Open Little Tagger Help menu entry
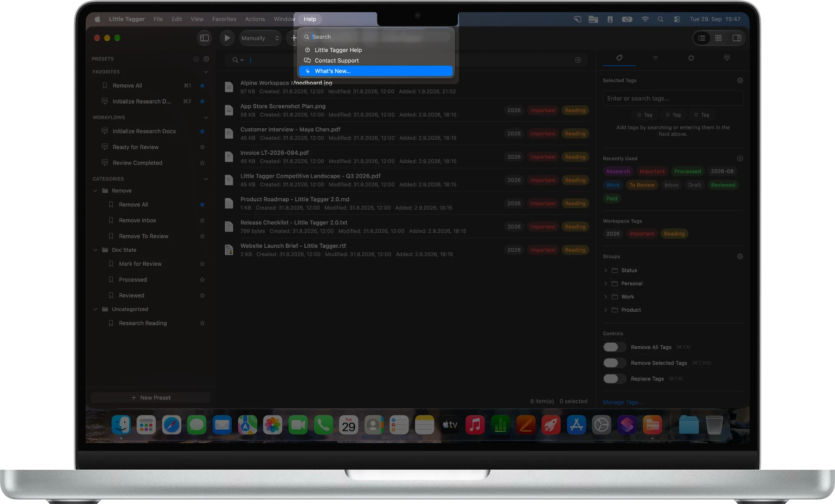 [376, 50]
